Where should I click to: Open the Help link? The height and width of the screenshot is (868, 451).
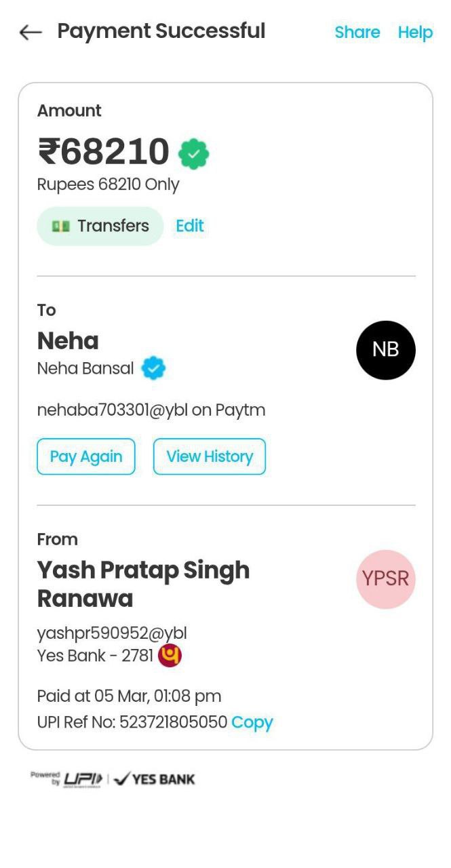click(x=415, y=32)
